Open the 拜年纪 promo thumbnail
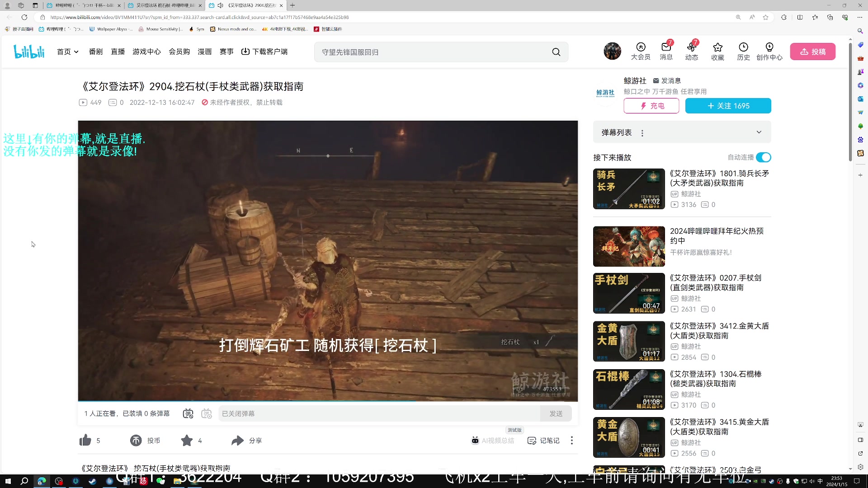Image resolution: width=868 pixels, height=488 pixels. point(629,246)
